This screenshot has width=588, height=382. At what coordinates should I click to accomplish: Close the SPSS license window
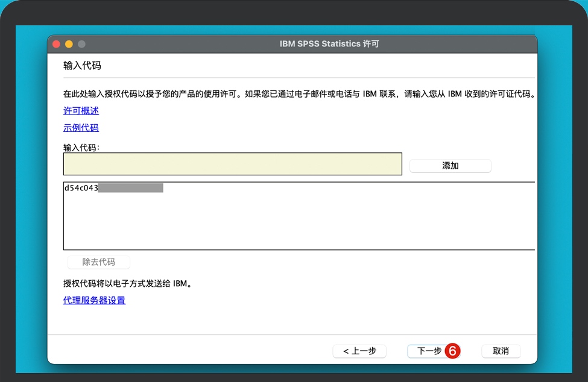(56, 44)
